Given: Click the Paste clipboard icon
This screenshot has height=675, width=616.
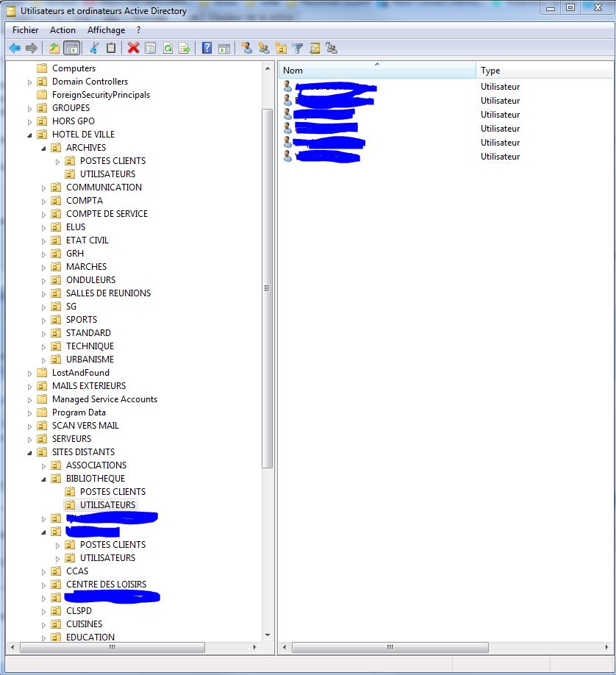Looking at the screenshot, I should (x=111, y=49).
